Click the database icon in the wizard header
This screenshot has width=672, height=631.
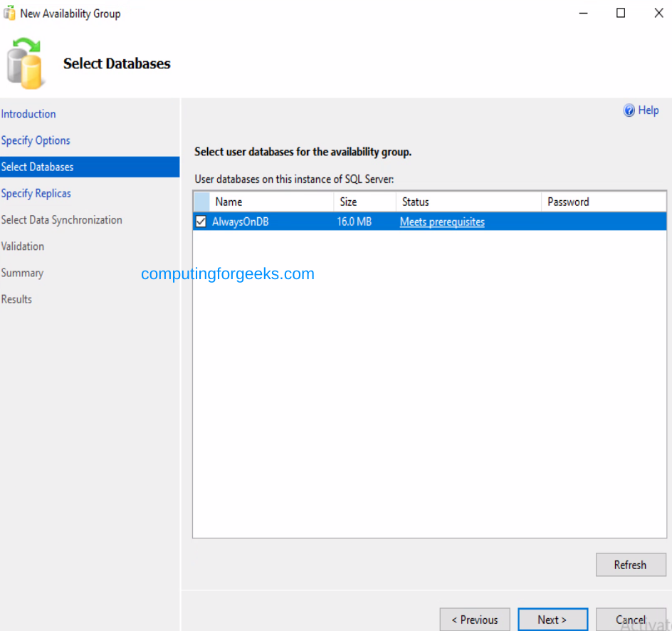point(25,63)
